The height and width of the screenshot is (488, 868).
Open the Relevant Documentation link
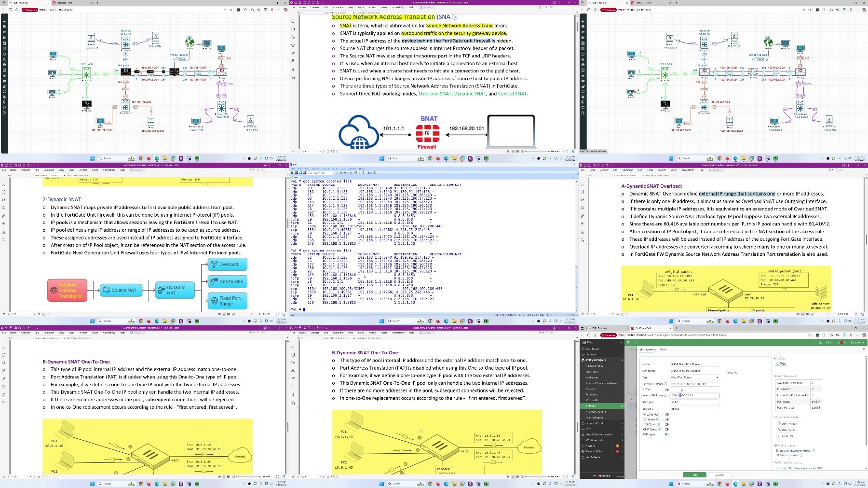795,451
